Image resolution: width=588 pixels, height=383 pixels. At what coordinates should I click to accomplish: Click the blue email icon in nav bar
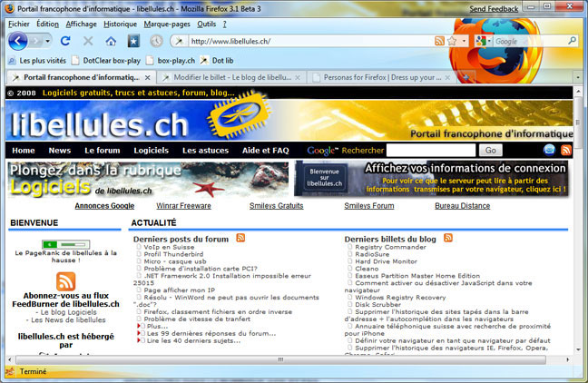click(549, 150)
